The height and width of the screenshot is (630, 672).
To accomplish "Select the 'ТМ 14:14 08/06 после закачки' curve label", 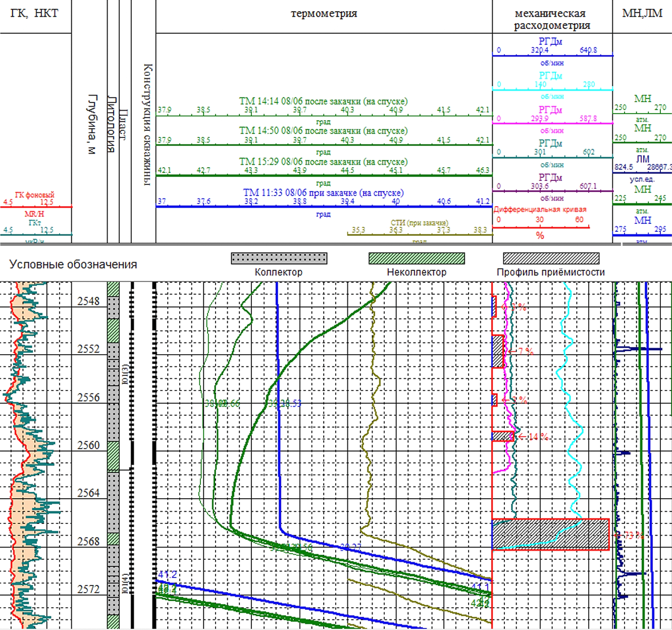I will [x=323, y=101].
